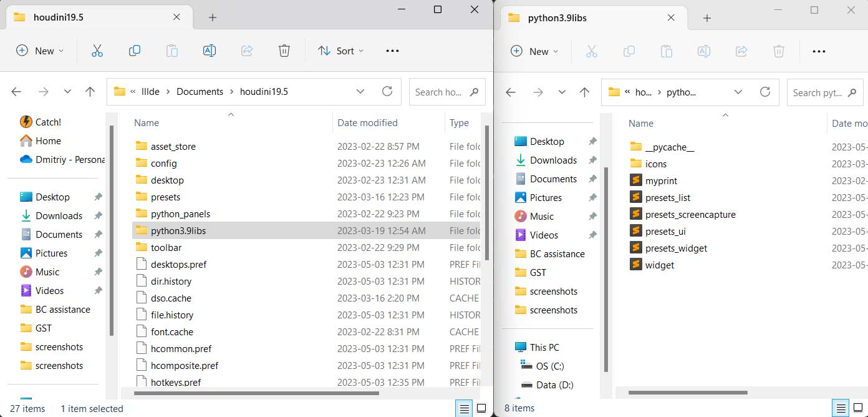Go up one folder in houdini19.5 window
868x417 pixels.
click(90, 92)
